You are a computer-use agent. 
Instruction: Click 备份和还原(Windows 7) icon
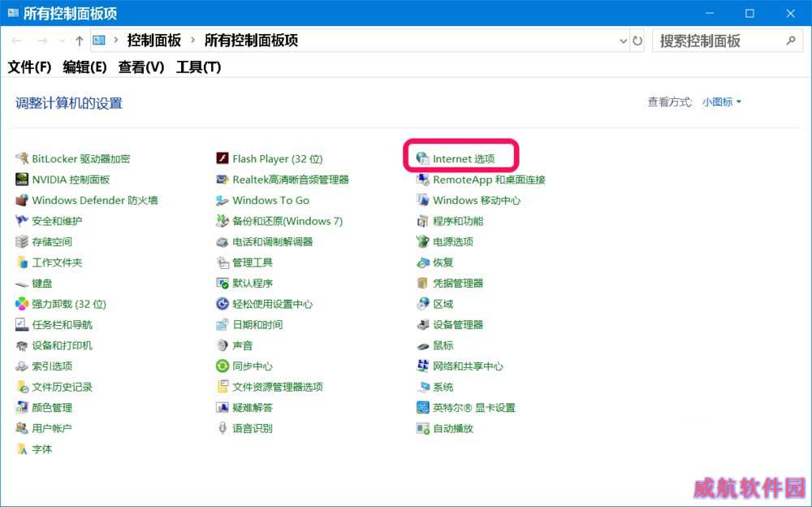point(222,221)
